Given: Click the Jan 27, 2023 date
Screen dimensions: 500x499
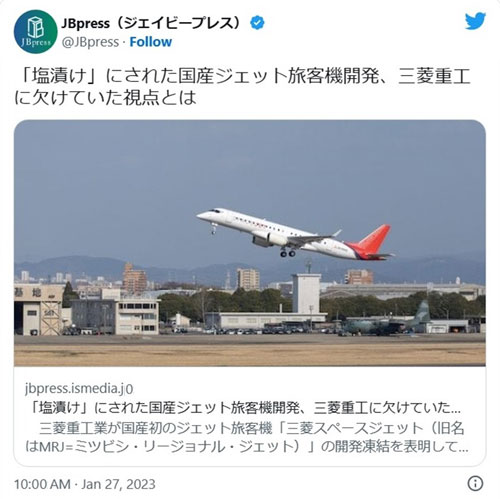Looking at the screenshot, I should pos(119,484).
